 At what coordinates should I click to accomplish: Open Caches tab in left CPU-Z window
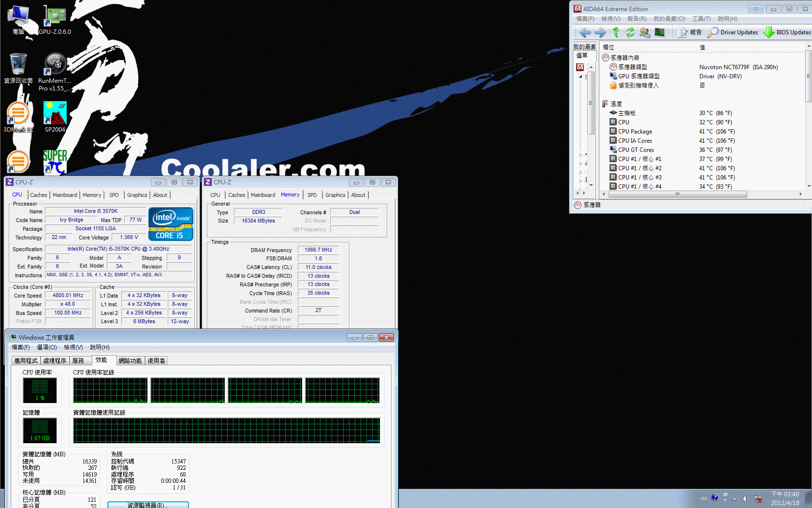tap(39, 195)
